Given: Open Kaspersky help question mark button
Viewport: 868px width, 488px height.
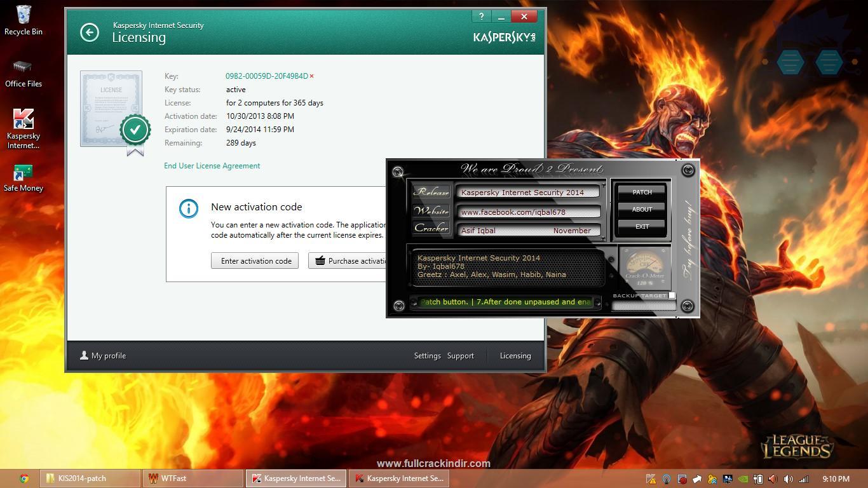Looking at the screenshot, I should pyautogui.click(x=481, y=17).
